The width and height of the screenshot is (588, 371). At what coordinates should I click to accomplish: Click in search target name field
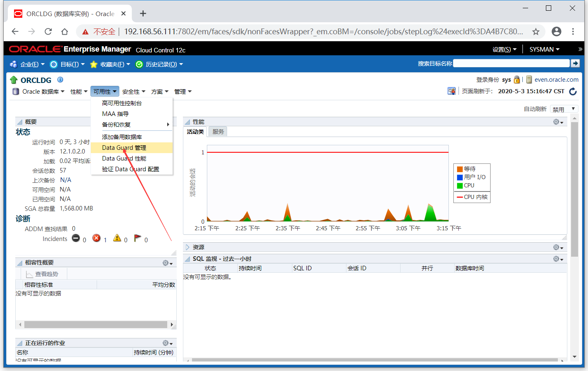pyautogui.click(x=511, y=63)
